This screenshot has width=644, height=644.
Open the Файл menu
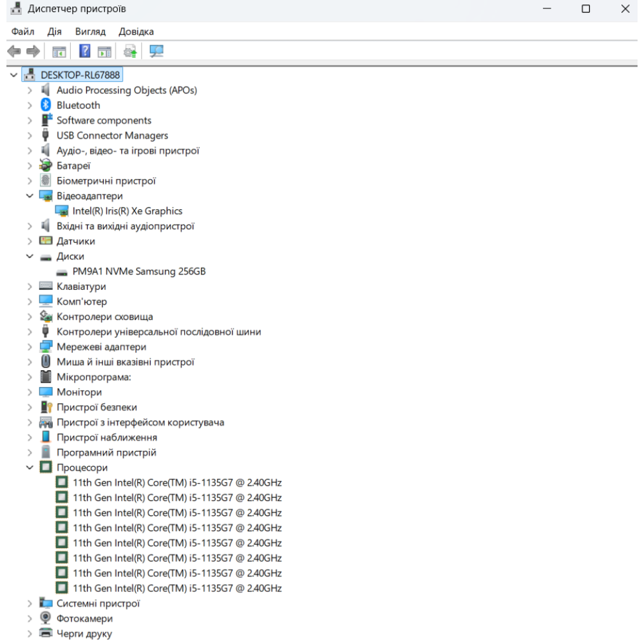[23, 32]
